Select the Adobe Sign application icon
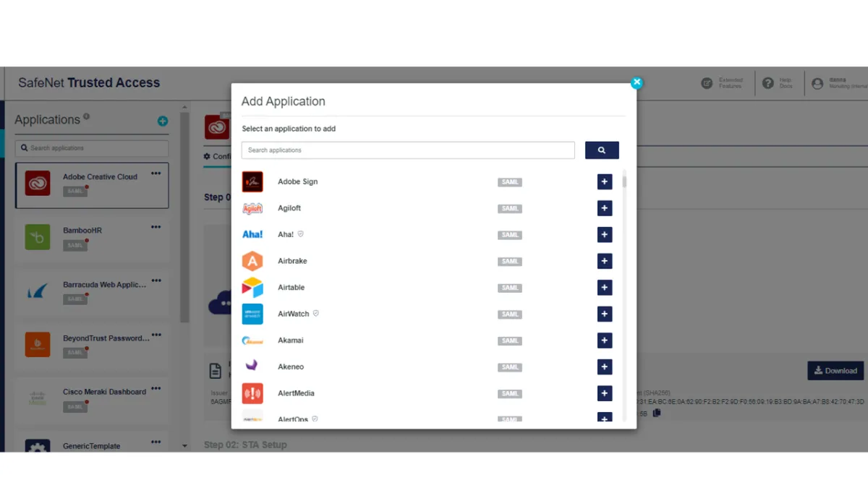 (x=252, y=181)
